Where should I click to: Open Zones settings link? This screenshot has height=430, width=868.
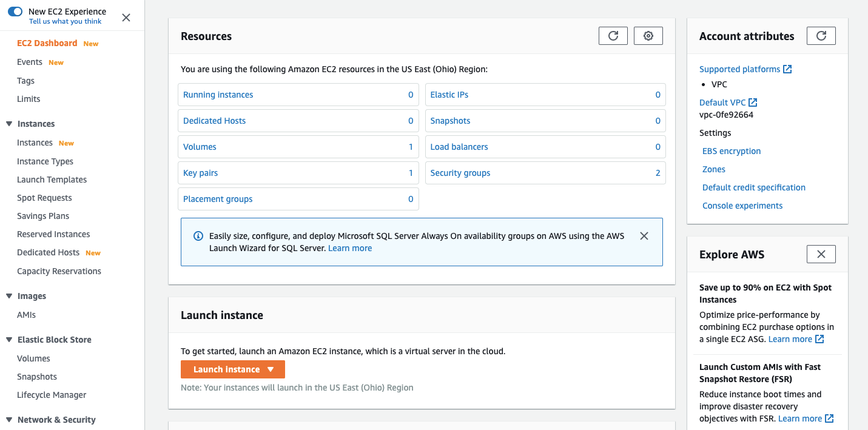tap(714, 169)
